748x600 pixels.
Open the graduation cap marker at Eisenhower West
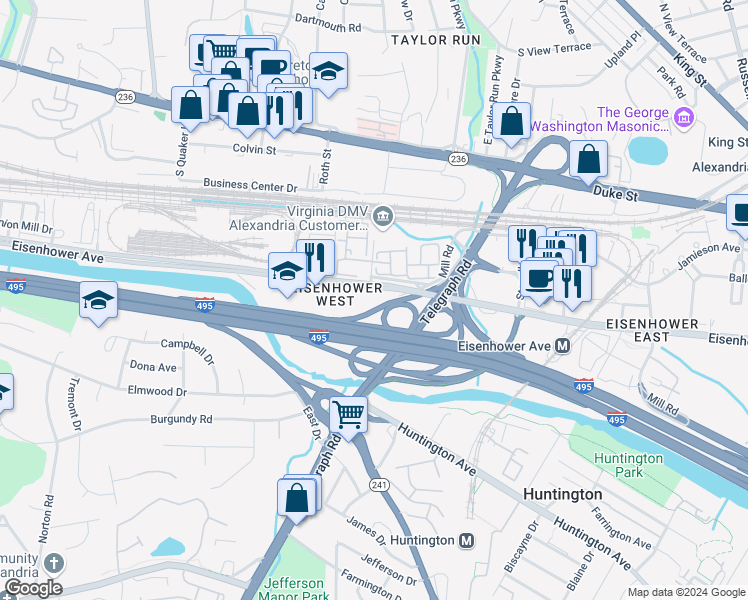(x=287, y=272)
